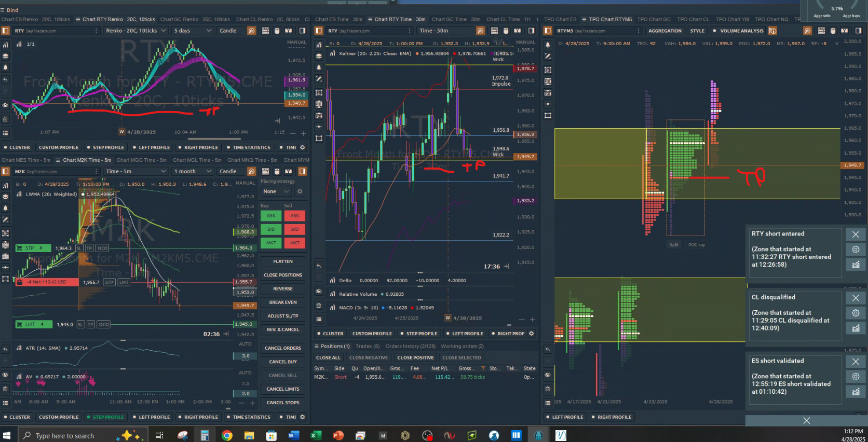Viewport: 868px width, 442px height.
Task: Toggle CLUSTER in RTY Renko chart
Action: [17, 147]
